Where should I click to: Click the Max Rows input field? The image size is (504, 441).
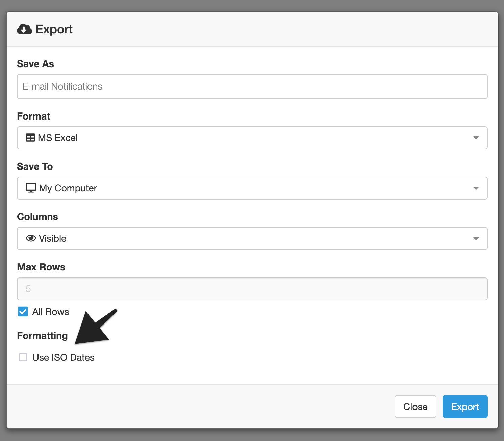[x=252, y=289]
